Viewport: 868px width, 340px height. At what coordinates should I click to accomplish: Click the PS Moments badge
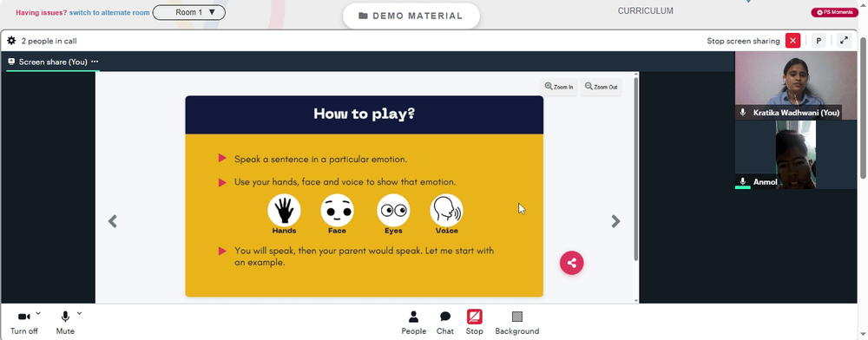coord(835,12)
